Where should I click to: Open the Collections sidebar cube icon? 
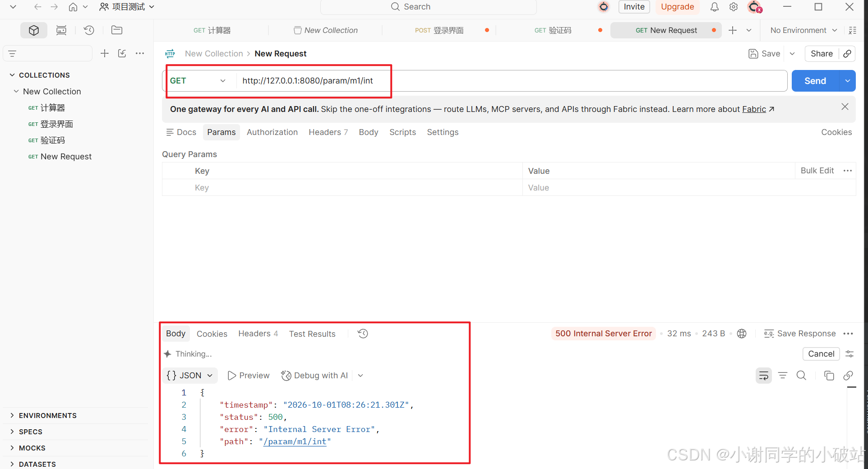pos(34,30)
